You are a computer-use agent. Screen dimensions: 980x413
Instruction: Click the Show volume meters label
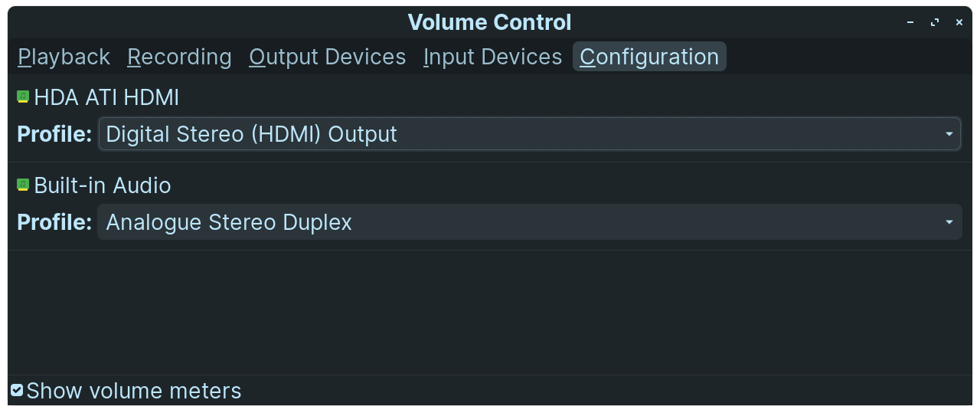pos(134,391)
